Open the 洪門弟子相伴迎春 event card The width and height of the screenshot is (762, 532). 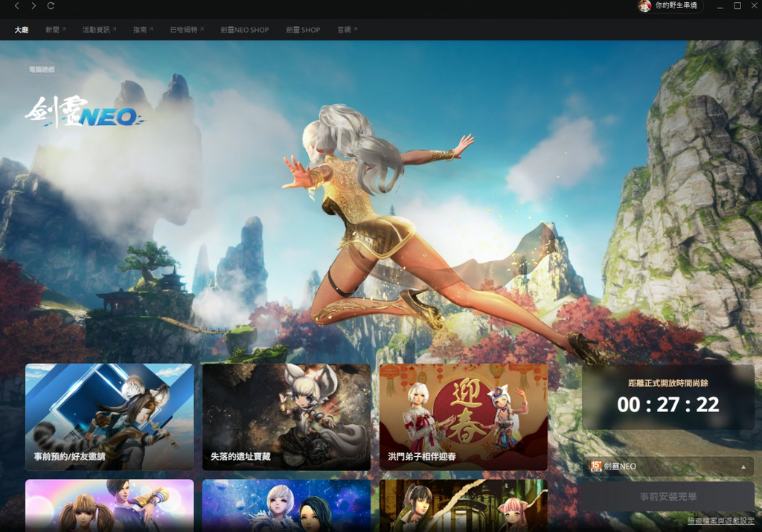click(463, 417)
